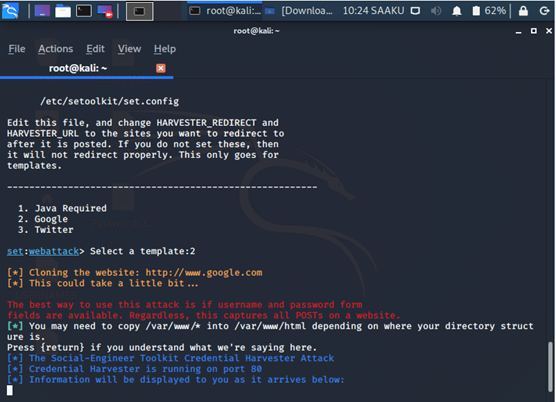This screenshot has width=556, height=402.
Task: Switch to root@kali taskbar window button
Action: pyautogui.click(x=225, y=11)
